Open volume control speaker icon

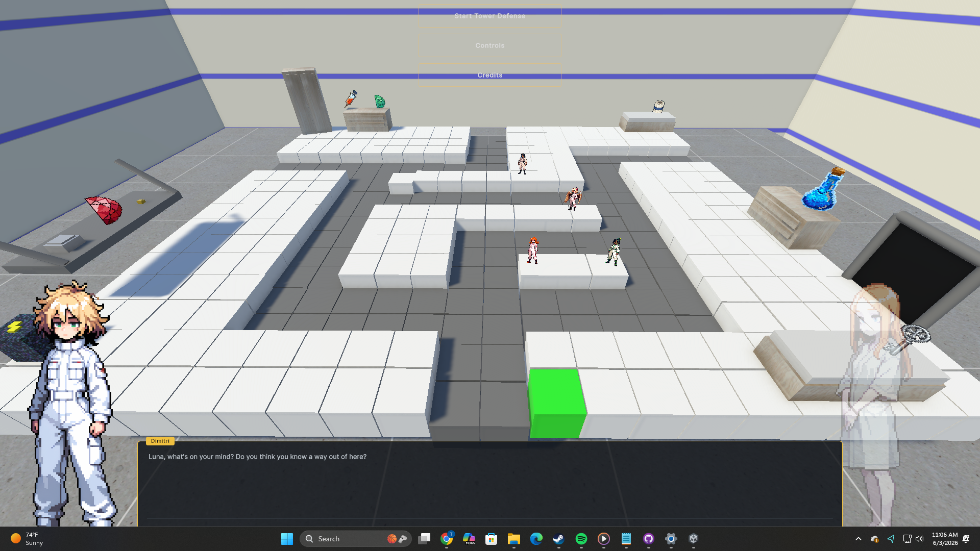point(919,539)
